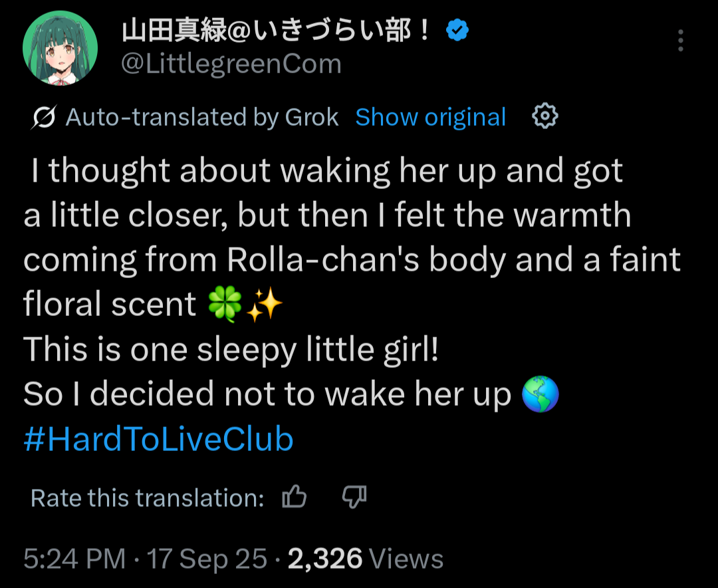Click the Auto-translated by Grok label
The height and width of the screenshot is (588, 718).
(202, 118)
